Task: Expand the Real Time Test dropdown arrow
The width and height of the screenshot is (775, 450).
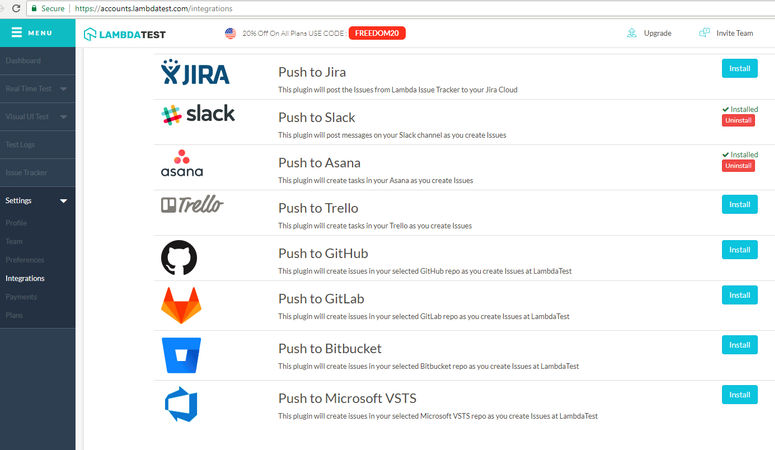Action: click(63, 89)
